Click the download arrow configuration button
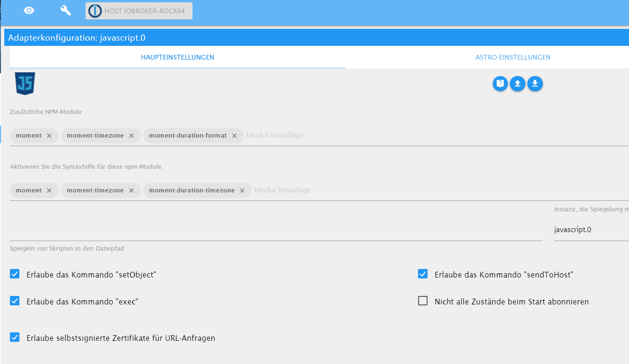Viewport: 629px width, 364px height. point(535,84)
